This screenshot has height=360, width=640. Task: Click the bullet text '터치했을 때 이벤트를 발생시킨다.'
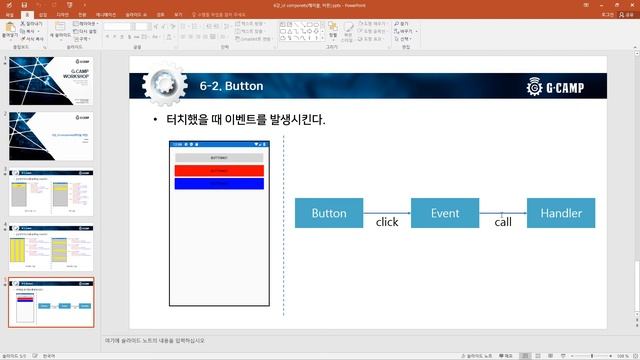tap(246, 120)
